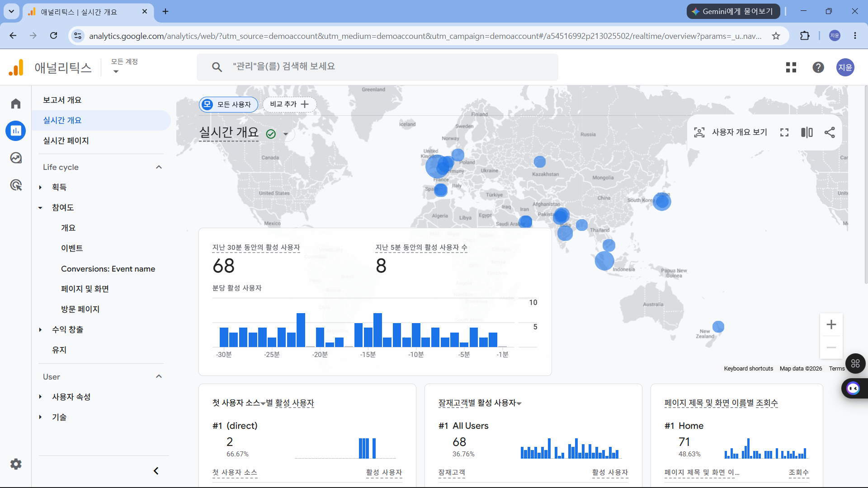Open the Help question mark icon
This screenshot has height=488, width=868.
click(818, 67)
